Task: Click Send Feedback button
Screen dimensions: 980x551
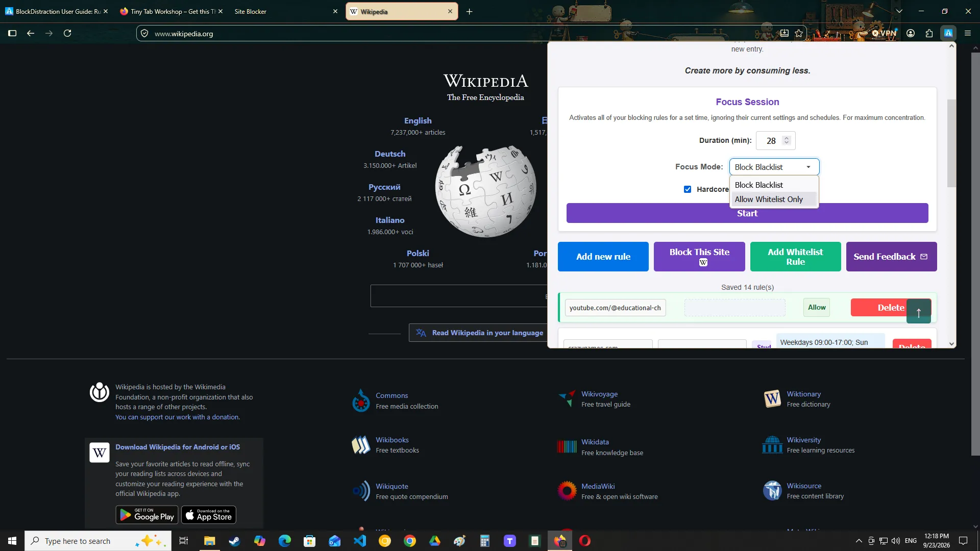Action: [x=891, y=257]
